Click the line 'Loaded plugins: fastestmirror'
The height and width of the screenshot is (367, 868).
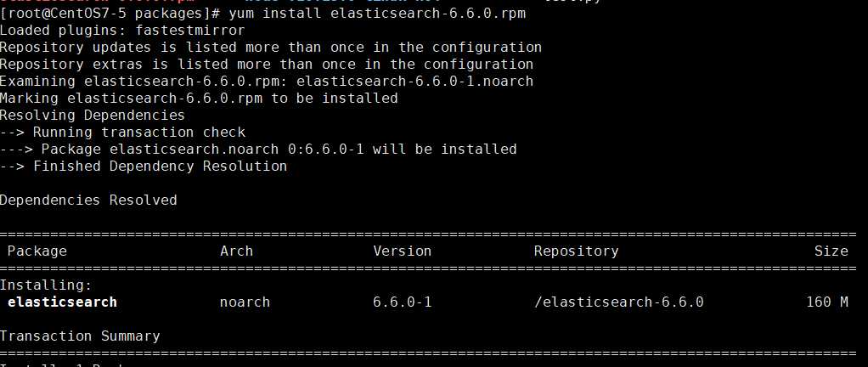point(122,31)
